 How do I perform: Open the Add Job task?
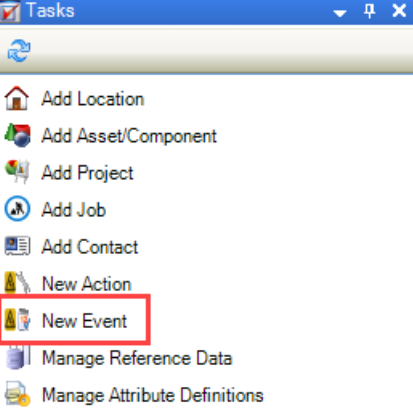click(x=73, y=210)
